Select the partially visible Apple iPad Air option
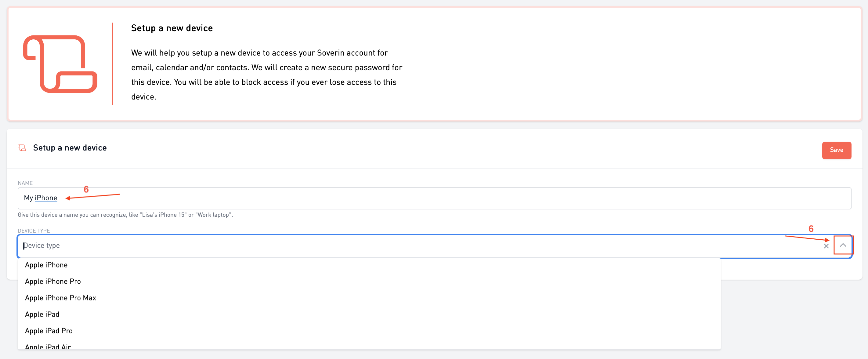Image resolution: width=868 pixels, height=359 pixels. pos(48,346)
